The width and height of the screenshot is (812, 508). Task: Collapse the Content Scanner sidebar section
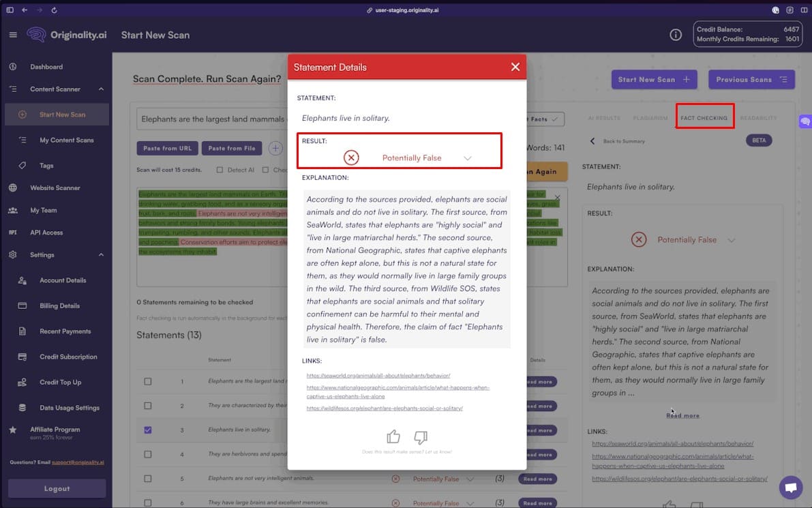click(x=101, y=89)
